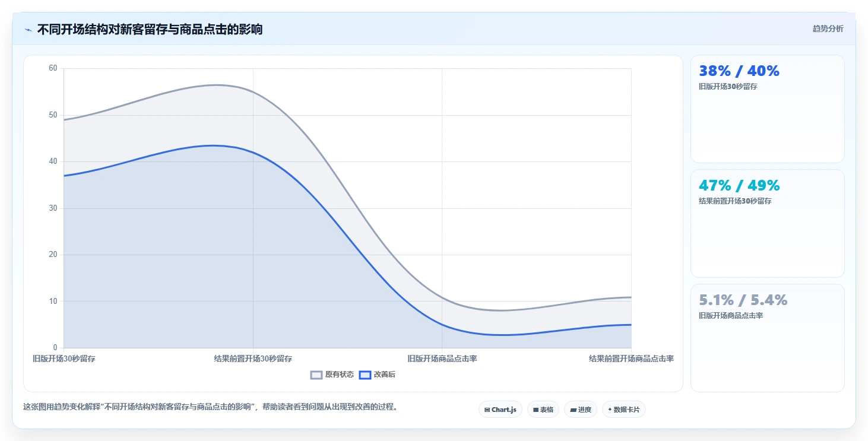Viewport: 868px width, 441px height.
Task: Select the 表格 tag button
Action: tap(543, 410)
